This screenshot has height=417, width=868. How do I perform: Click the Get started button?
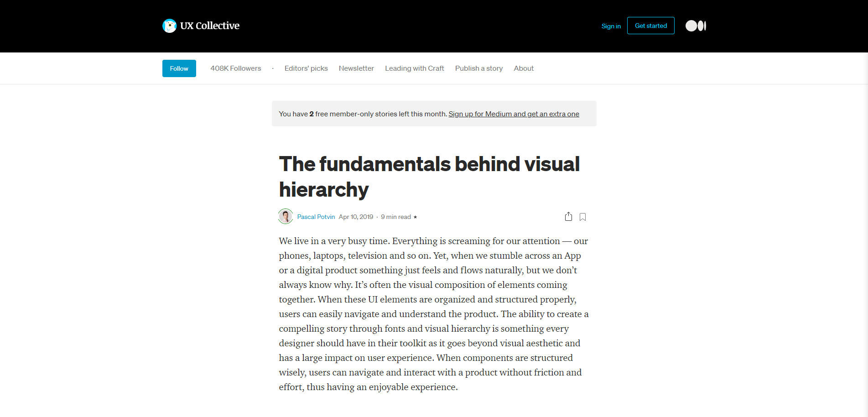650,26
